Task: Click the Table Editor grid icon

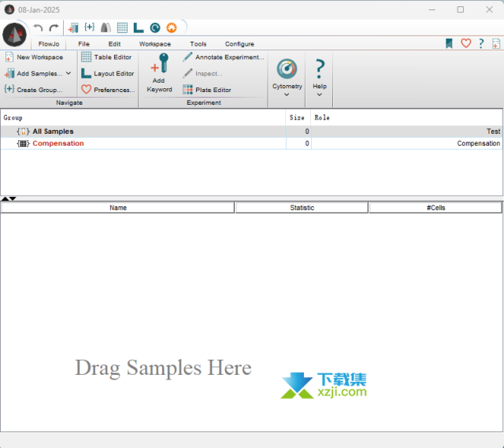Action: tap(86, 57)
